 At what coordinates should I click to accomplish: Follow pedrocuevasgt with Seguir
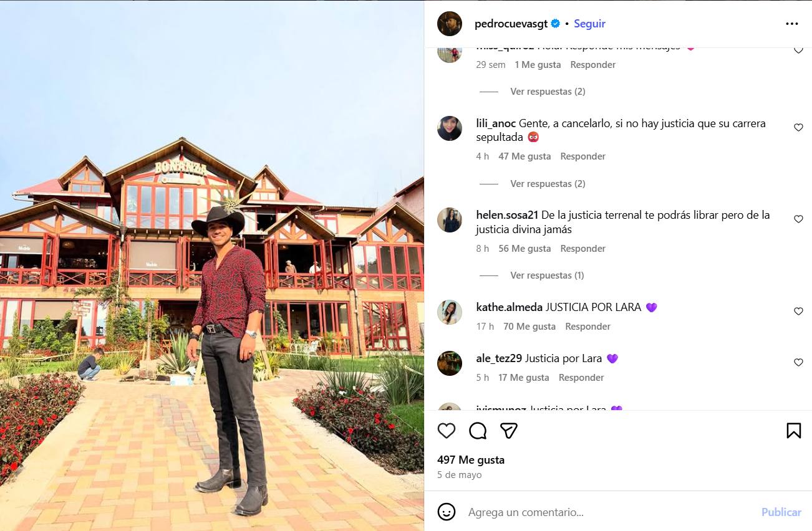pos(589,24)
